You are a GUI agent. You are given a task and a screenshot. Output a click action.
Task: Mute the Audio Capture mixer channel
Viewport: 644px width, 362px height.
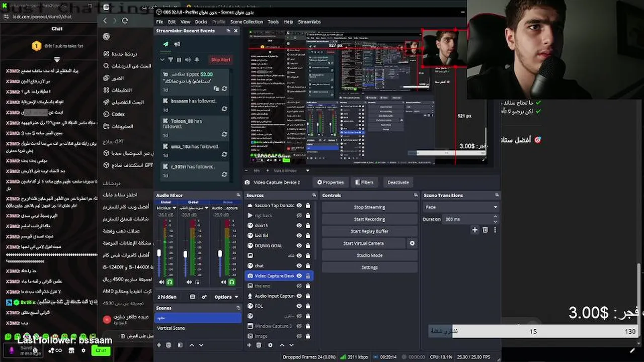point(223,282)
